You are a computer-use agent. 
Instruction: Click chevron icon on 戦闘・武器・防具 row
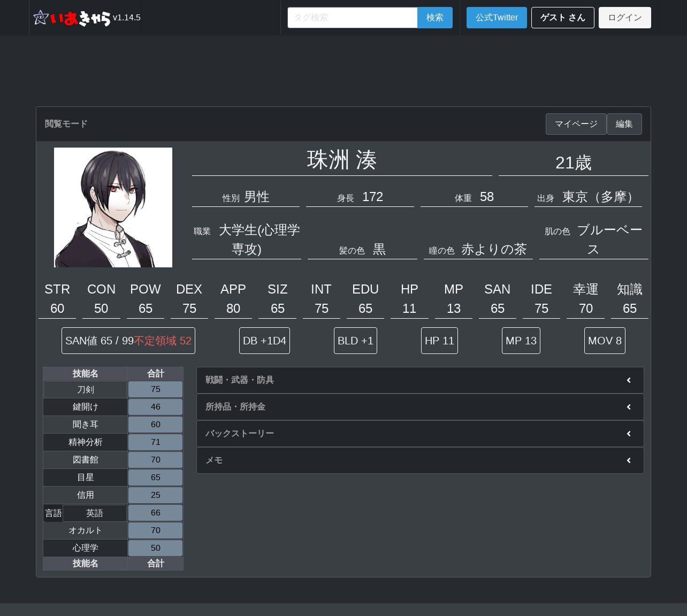(629, 380)
